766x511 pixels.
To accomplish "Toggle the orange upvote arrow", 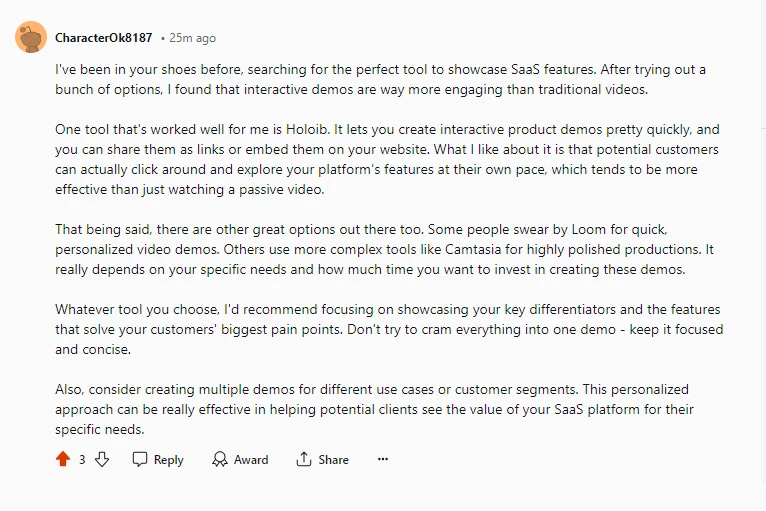I will click(x=63, y=459).
